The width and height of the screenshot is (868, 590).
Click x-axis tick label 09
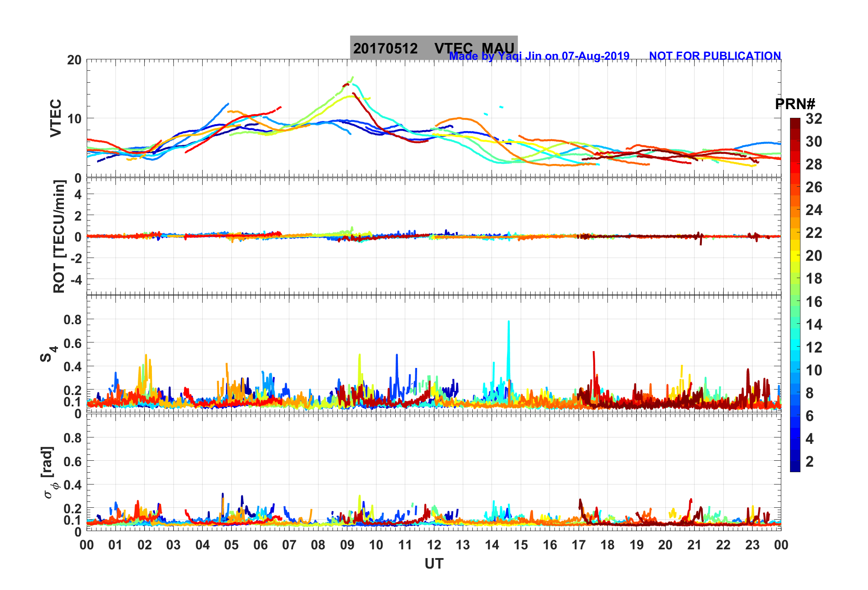347,545
